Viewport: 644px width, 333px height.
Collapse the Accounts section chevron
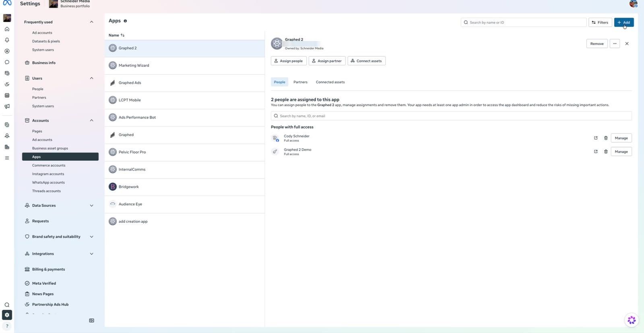(91, 120)
